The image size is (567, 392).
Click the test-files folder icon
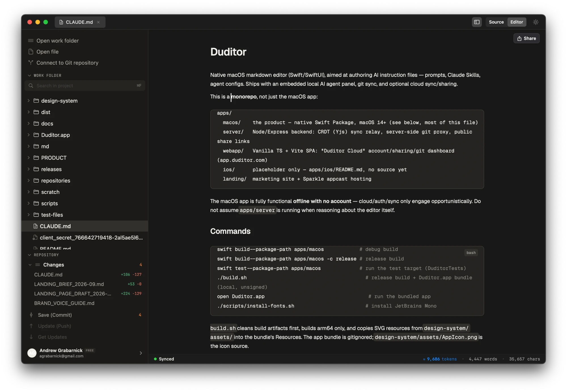(x=36, y=215)
